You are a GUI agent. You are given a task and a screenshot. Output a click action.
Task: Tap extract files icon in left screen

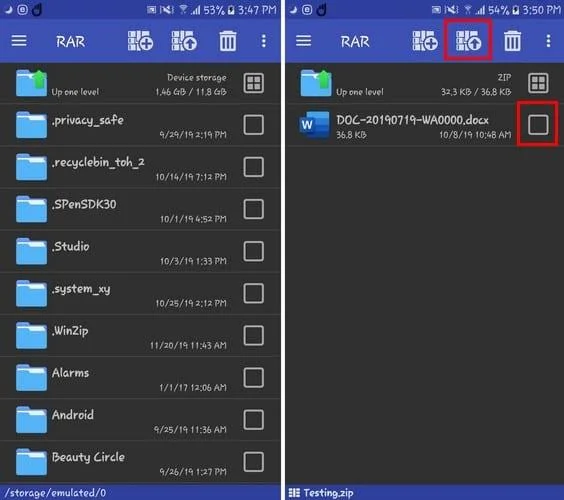click(184, 41)
